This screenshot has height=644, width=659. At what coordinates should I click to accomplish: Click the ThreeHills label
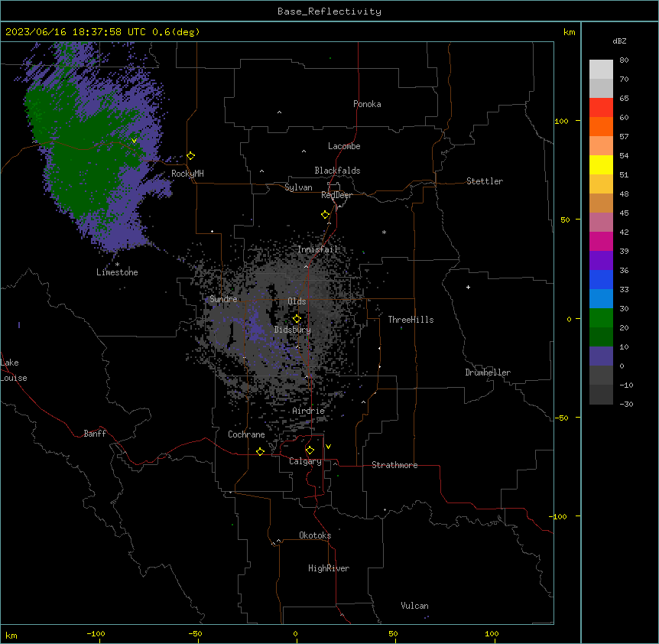point(411,320)
